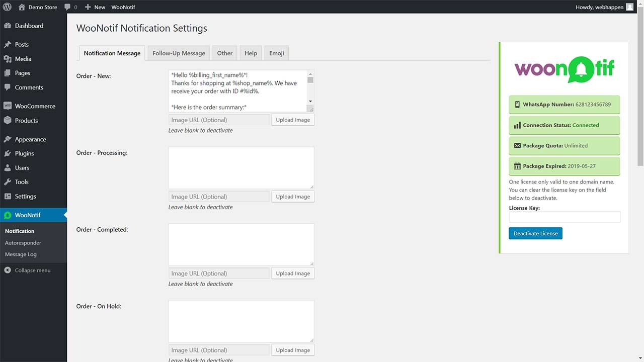Click the Plugins plug icon

coord(8,153)
